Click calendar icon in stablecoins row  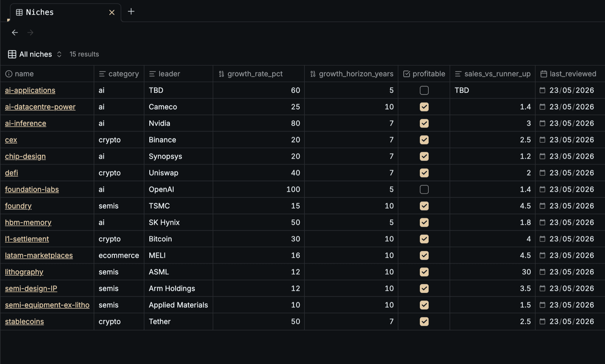tap(542, 321)
